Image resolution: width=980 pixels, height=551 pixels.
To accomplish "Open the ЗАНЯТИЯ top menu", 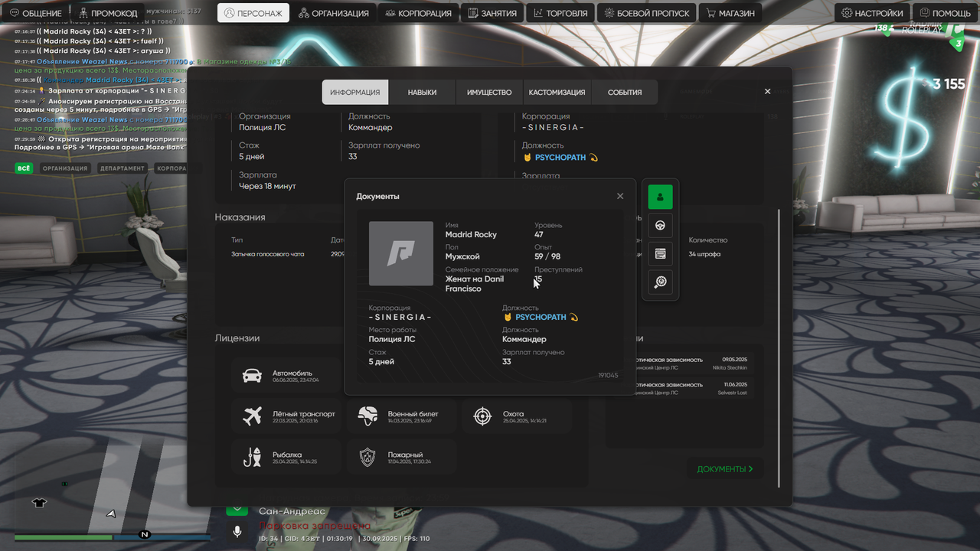I will [x=493, y=13].
